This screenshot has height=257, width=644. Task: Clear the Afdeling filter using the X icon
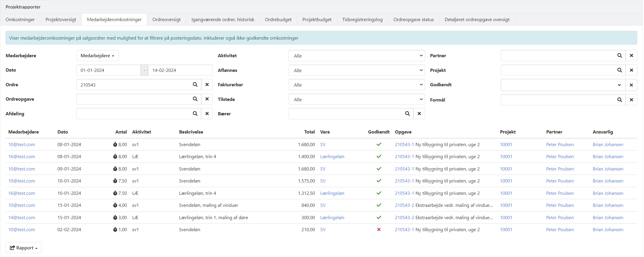(207, 114)
